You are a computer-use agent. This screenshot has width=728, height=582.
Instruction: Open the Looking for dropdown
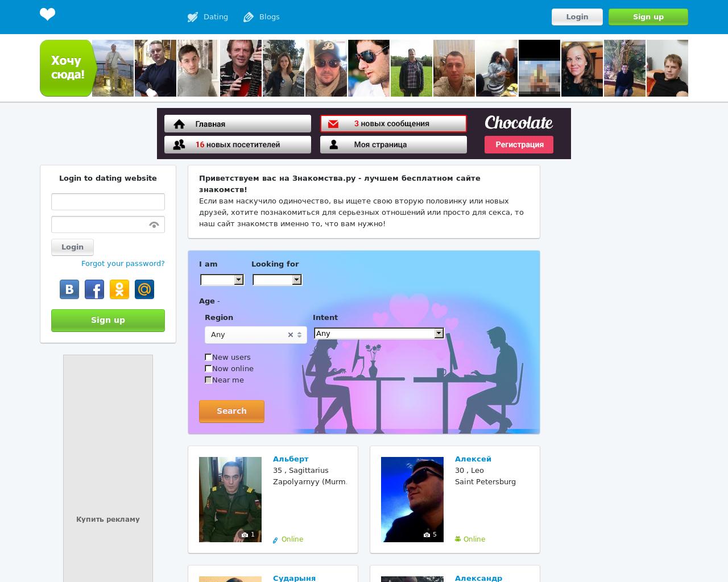coord(277,280)
